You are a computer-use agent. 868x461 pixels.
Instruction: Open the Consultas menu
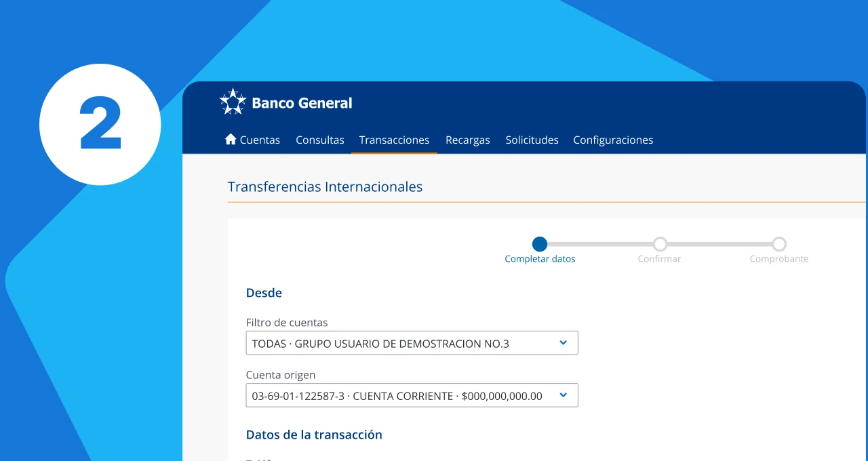click(320, 140)
